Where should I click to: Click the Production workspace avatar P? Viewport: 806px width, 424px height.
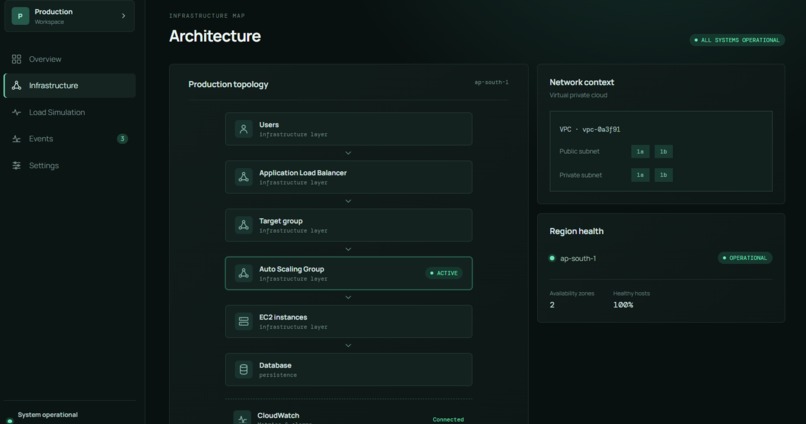20,16
